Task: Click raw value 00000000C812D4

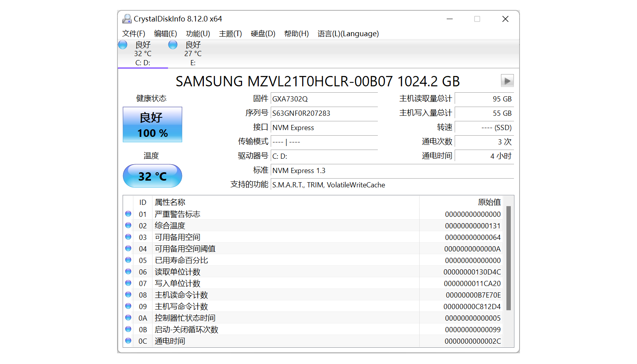Action: pyautogui.click(x=472, y=307)
